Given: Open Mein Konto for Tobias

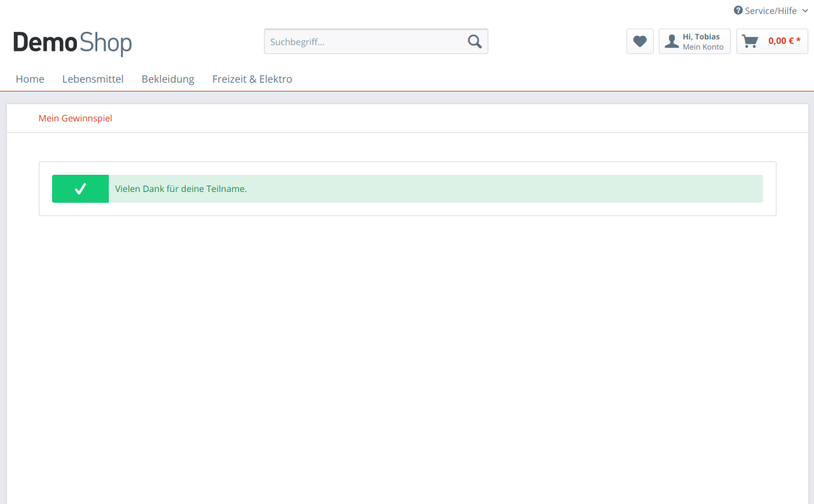Looking at the screenshot, I should tap(694, 41).
